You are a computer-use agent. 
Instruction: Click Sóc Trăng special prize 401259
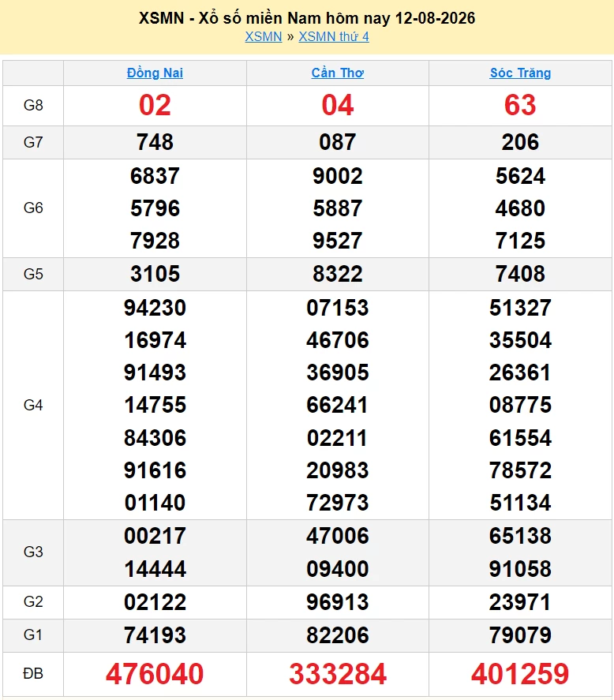520,674
